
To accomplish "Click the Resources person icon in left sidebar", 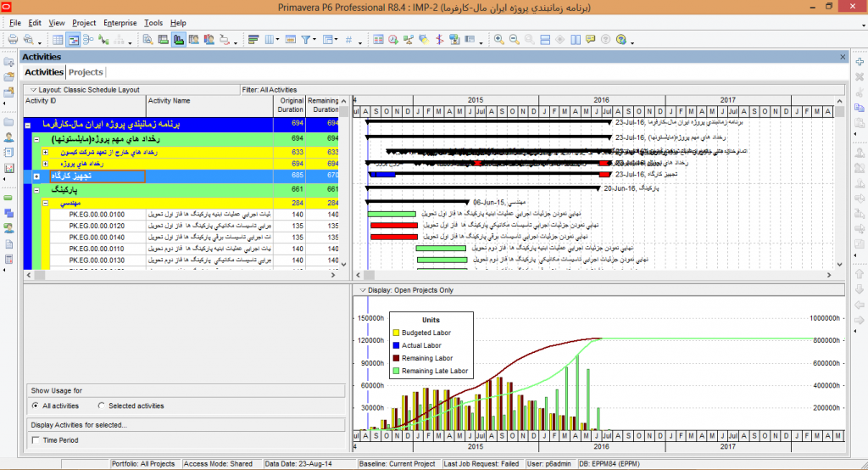I will 9,137.
